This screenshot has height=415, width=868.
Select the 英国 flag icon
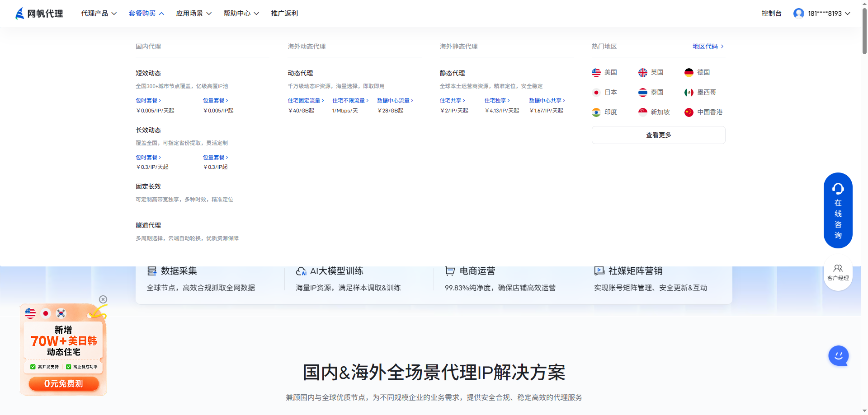coord(643,72)
